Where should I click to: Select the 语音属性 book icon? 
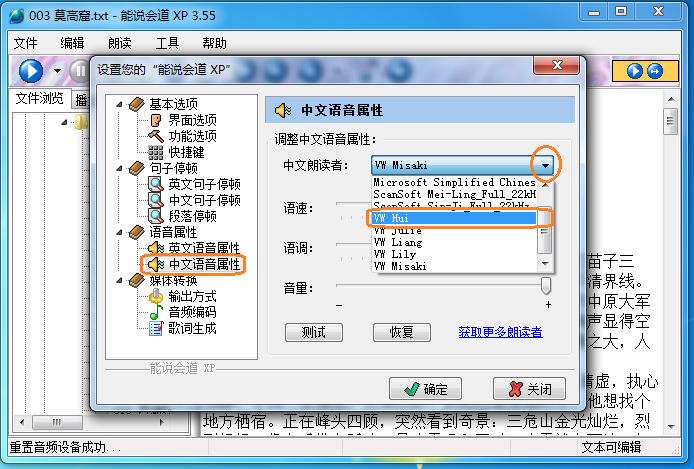click(x=137, y=232)
